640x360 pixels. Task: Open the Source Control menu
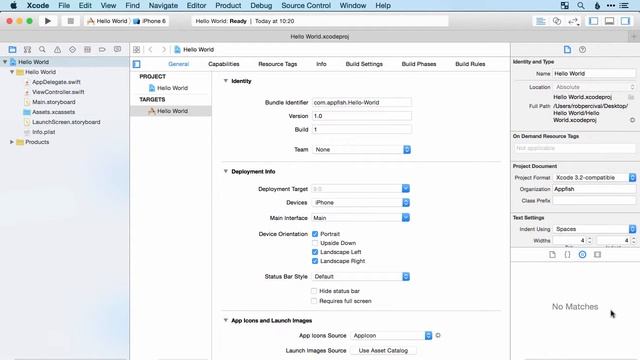306,5
